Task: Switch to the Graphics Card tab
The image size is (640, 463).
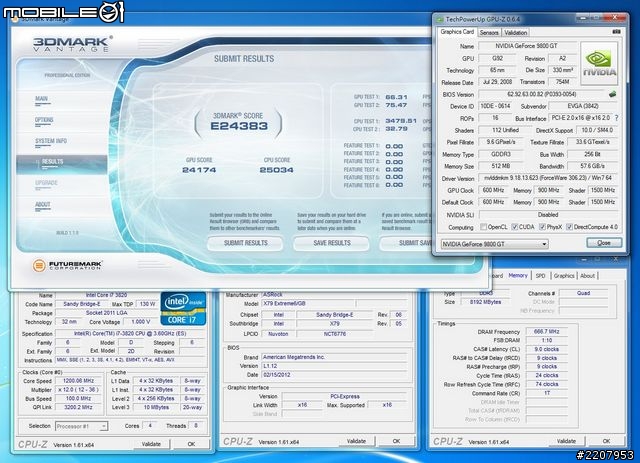Action: click(457, 32)
